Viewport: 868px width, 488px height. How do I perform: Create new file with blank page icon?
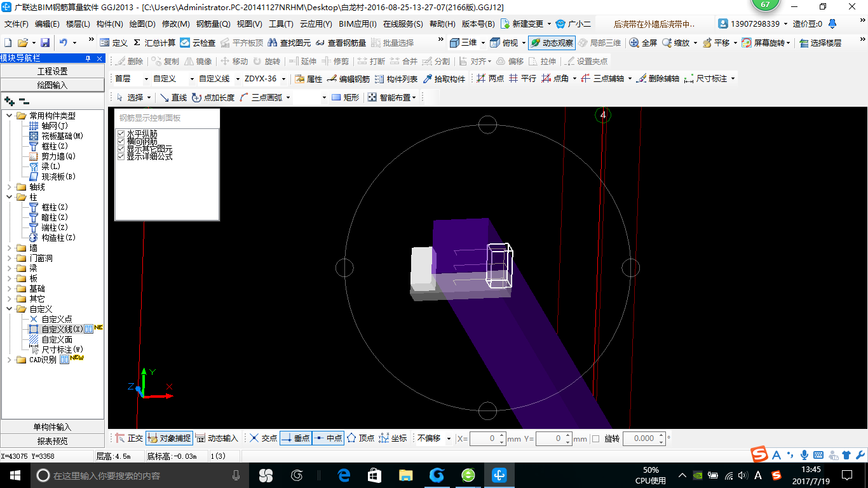click(x=8, y=43)
